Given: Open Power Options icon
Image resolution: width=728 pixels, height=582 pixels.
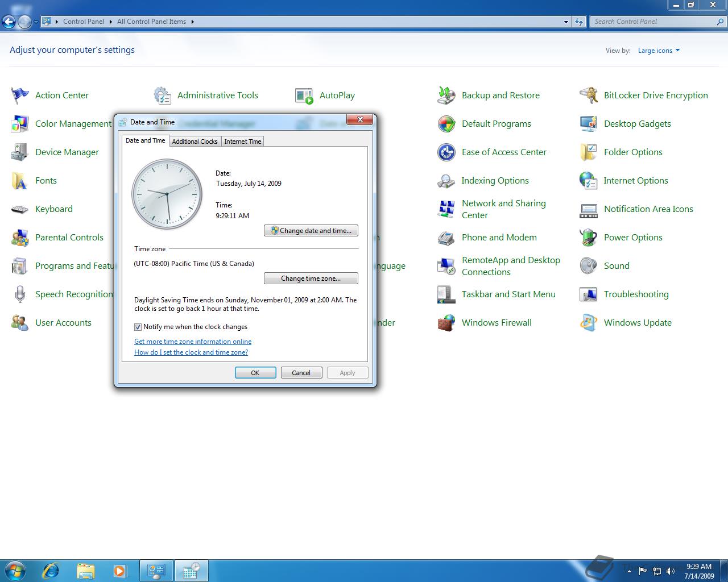Looking at the screenshot, I should 589,237.
